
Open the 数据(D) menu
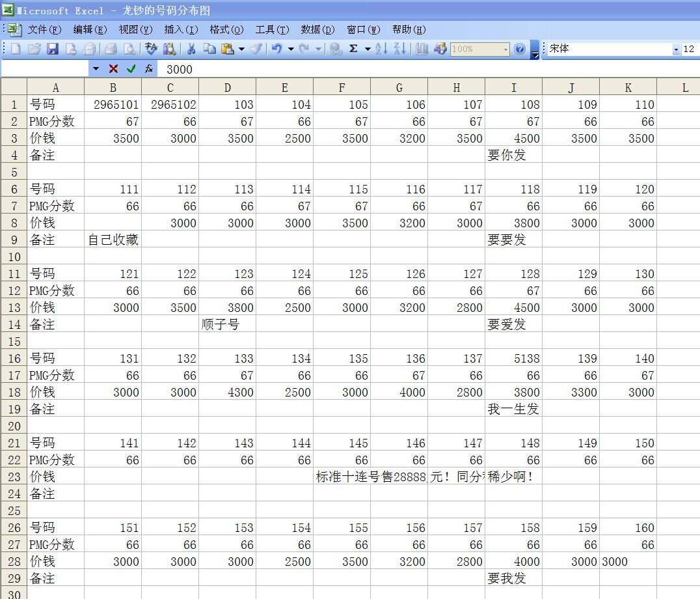pyautogui.click(x=317, y=29)
